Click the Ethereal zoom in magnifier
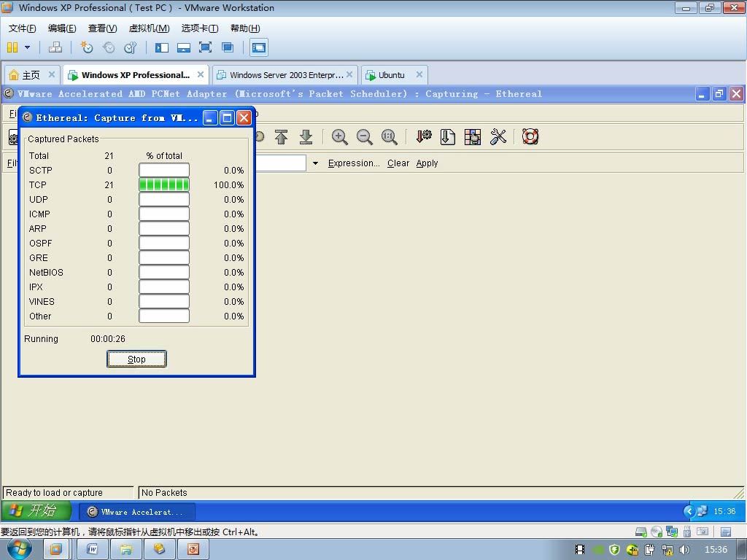Viewport: 747px width, 560px height. pos(339,137)
